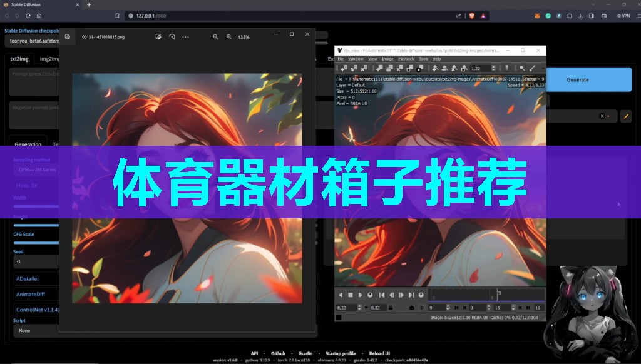Open the Tools menu in djv_view
Screen dimensions: 641x364
(423, 59)
